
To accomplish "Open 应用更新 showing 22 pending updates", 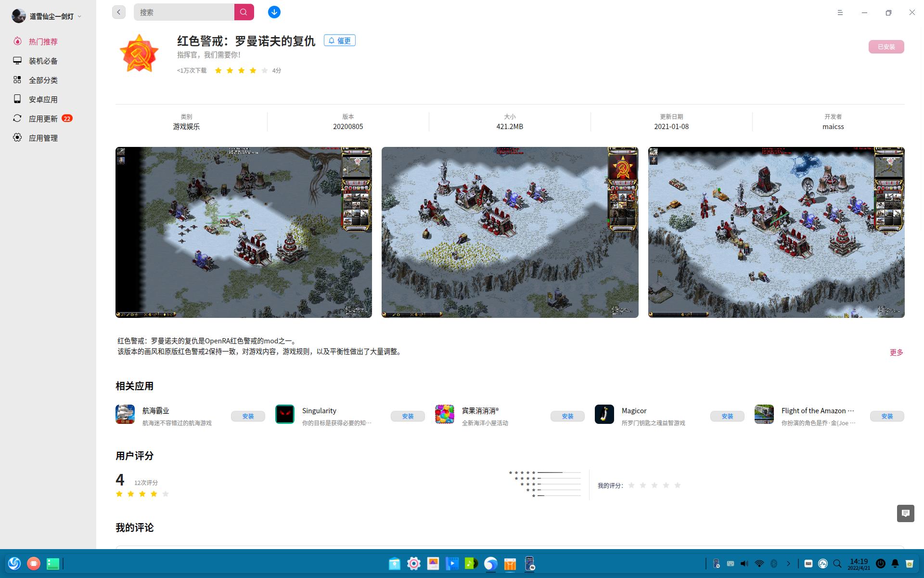I will coord(43,118).
